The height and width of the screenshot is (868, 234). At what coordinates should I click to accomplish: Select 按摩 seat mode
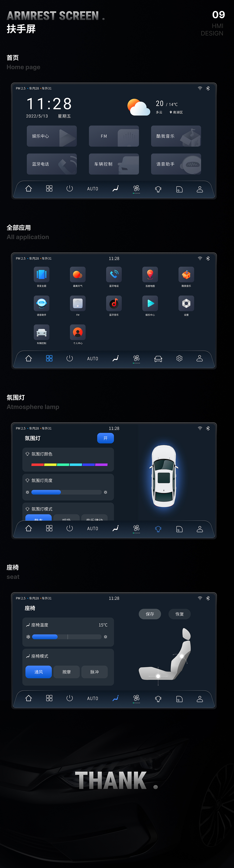click(x=66, y=672)
